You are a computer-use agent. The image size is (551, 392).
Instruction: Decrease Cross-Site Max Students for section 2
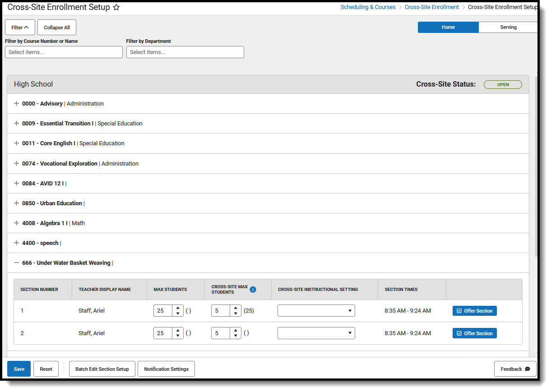[236, 336]
